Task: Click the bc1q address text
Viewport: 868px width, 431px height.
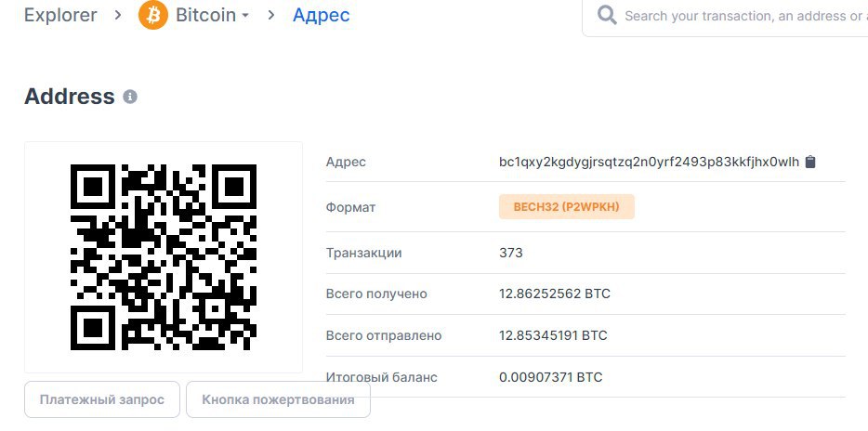Action: pos(650,163)
